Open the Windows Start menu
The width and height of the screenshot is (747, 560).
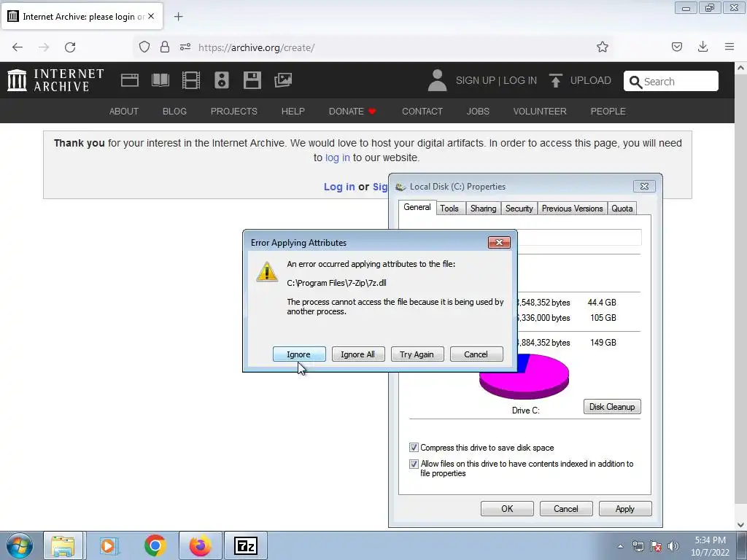point(19,545)
